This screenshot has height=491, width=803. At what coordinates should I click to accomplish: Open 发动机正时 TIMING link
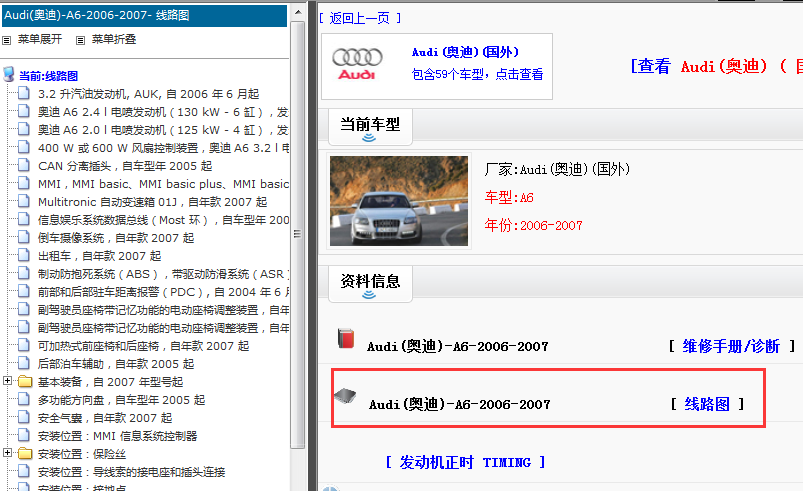(x=465, y=462)
